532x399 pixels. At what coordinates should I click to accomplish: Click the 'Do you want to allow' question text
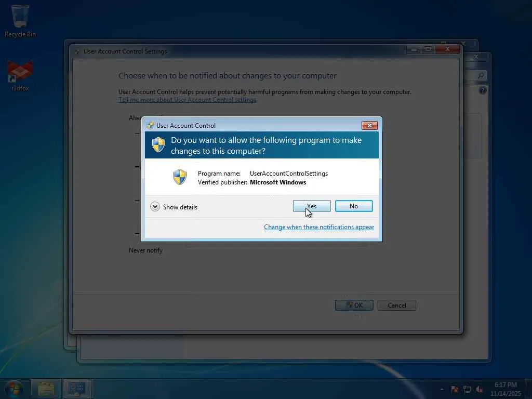266,145
